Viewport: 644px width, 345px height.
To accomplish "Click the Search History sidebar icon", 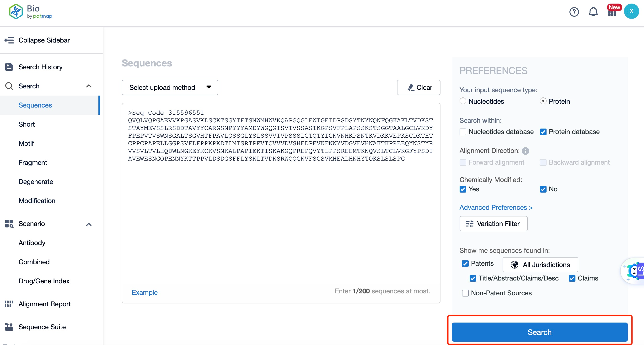I will 9,66.
